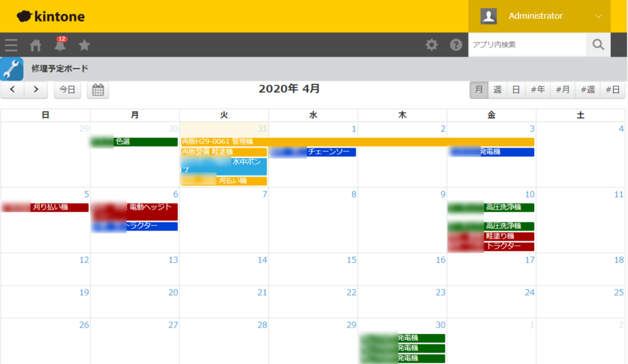Open the 再販H29-0061 管理機 event
628x364 pixels.
point(358,142)
